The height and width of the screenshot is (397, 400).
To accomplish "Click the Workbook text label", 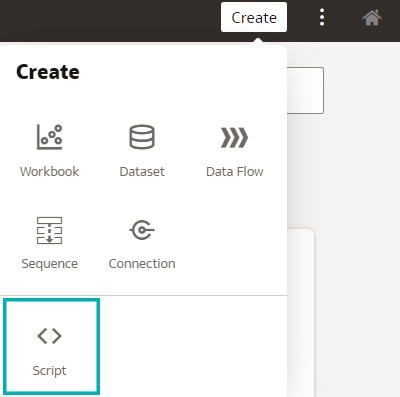I will [49, 172].
